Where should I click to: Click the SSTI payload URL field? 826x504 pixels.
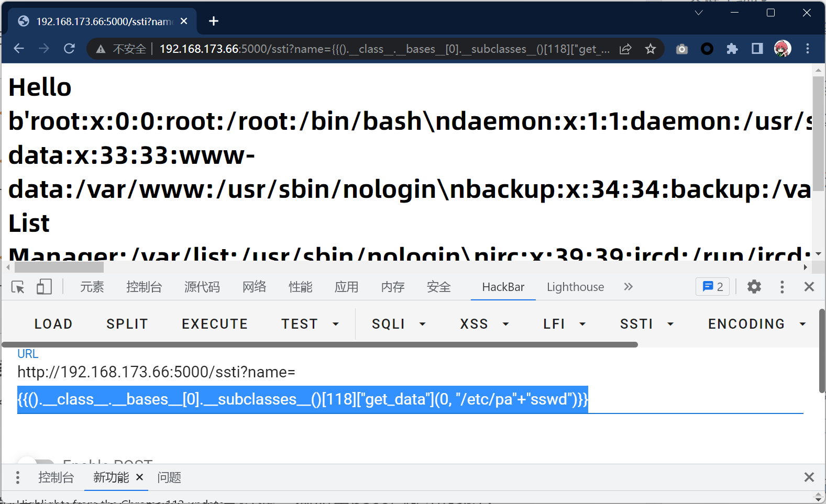point(410,400)
